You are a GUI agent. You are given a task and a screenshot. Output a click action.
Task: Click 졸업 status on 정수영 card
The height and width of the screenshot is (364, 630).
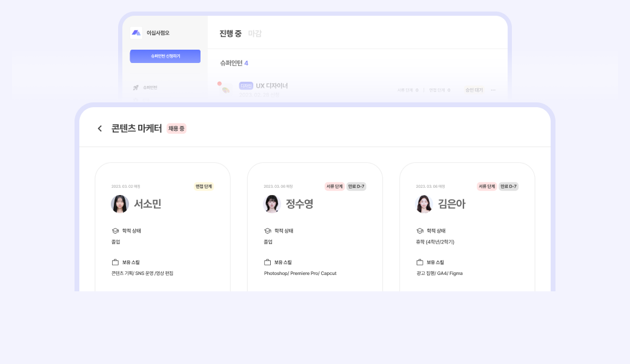(268, 242)
